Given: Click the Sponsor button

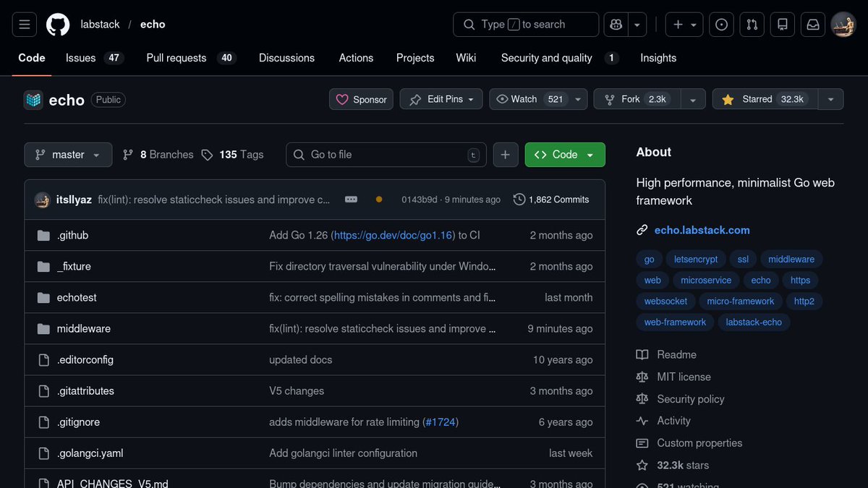Looking at the screenshot, I should pos(361,99).
